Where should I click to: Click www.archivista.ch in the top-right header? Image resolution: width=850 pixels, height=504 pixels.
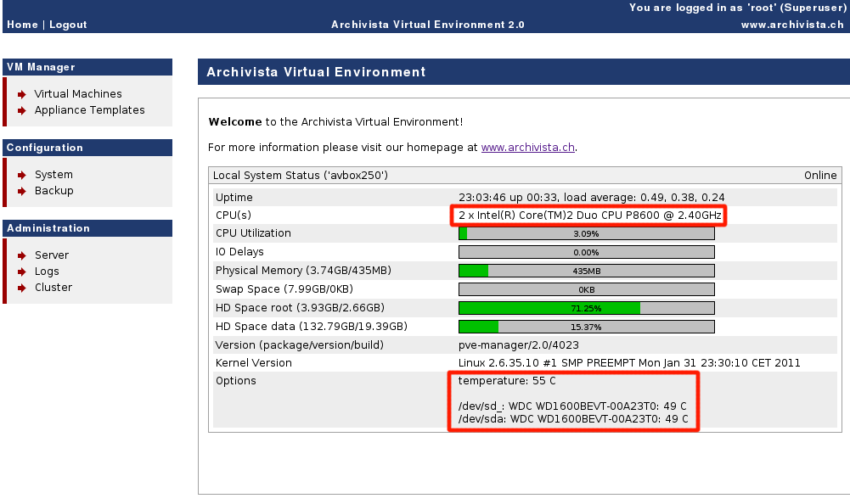click(x=791, y=25)
